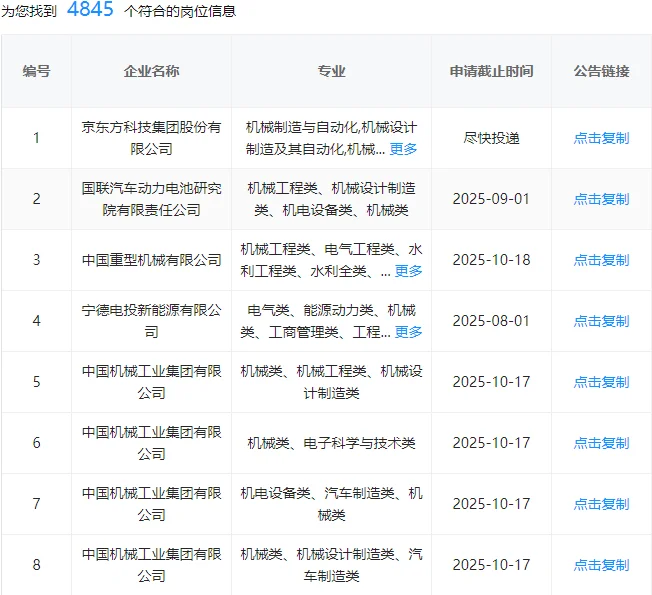Select company name 宁德电投新能源有限公司

pyautogui.click(x=151, y=321)
